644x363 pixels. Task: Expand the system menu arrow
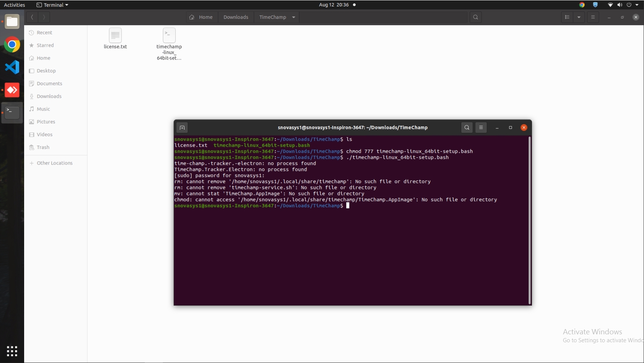point(637,5)
